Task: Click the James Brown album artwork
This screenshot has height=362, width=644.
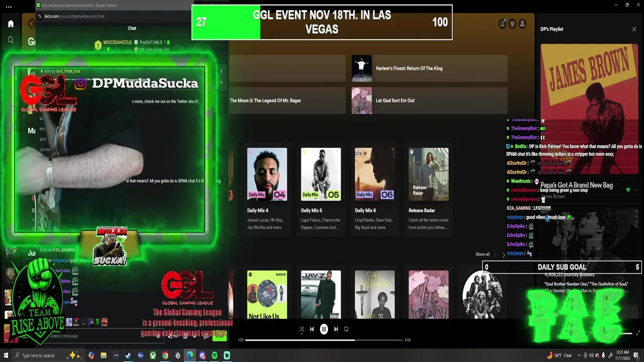Action: [589, 110]
